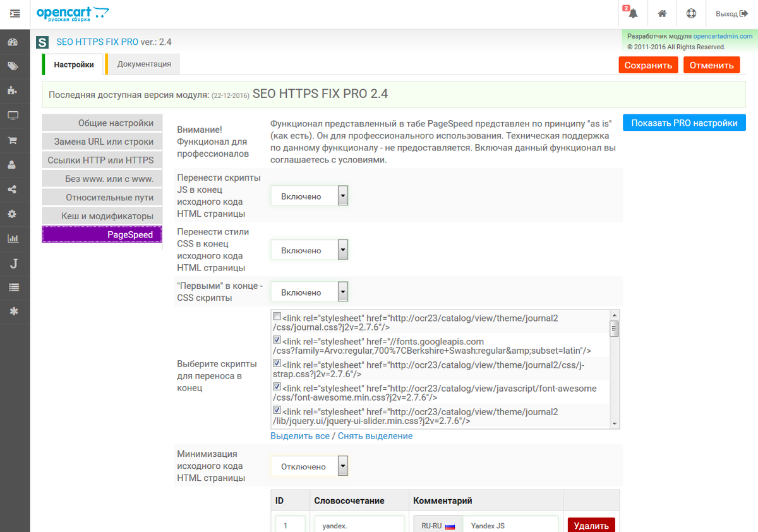Uncheck the j-strap.css stylesheet checkbox
The width and height of the screenshot is (758, 532).
click(277, 363)
